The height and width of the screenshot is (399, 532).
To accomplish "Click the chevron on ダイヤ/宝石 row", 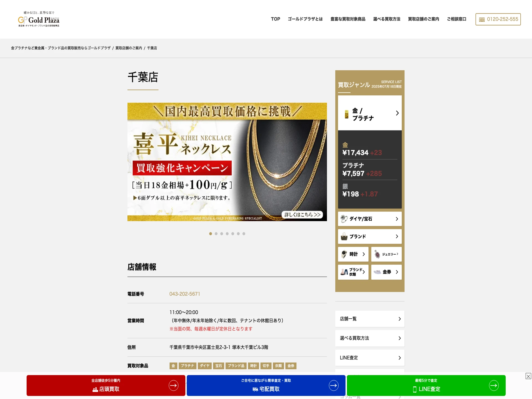I will click(x=397, y=219).
